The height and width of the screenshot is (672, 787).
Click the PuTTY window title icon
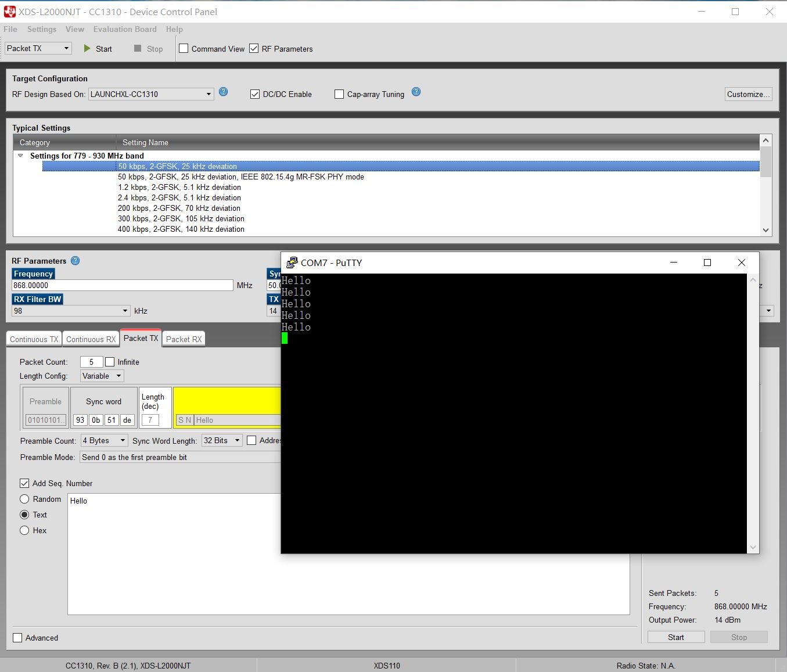[292, 263]
